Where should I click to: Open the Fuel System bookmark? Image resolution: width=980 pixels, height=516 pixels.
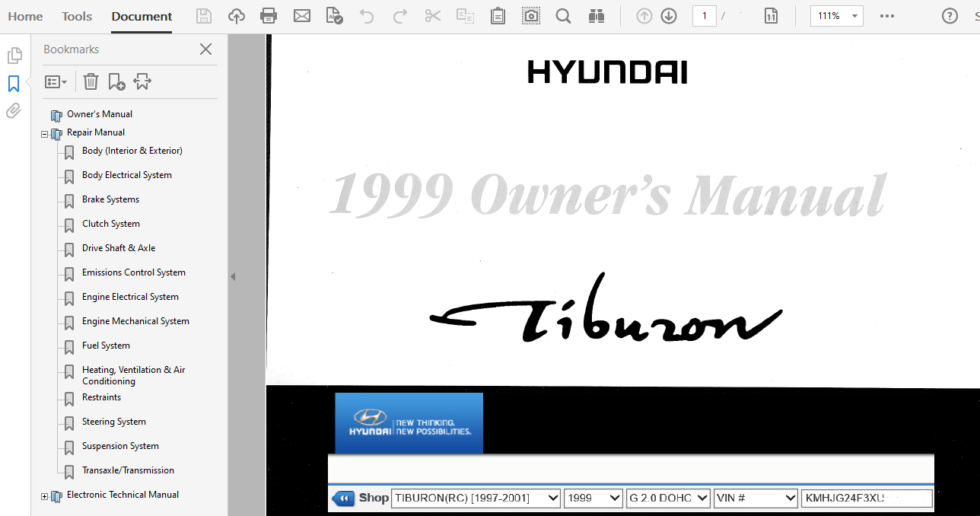(x=106, y=346)
